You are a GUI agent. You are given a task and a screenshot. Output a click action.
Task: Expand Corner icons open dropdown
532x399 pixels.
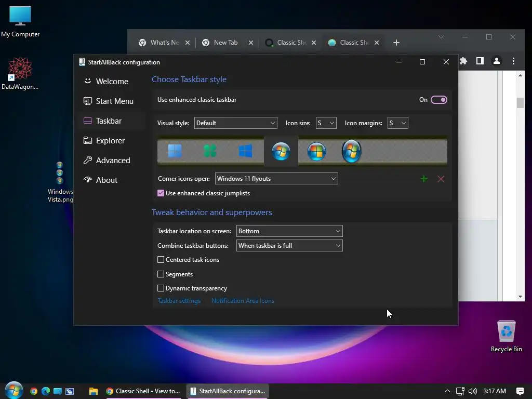[x=276, y=179]
